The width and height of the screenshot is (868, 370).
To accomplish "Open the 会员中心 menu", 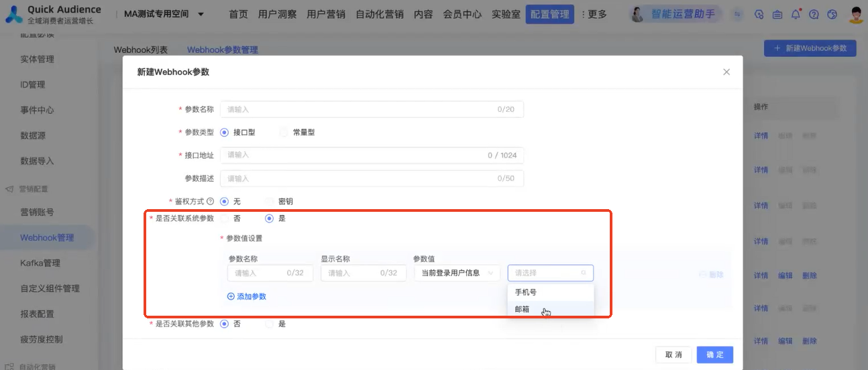I will point(462,14).
